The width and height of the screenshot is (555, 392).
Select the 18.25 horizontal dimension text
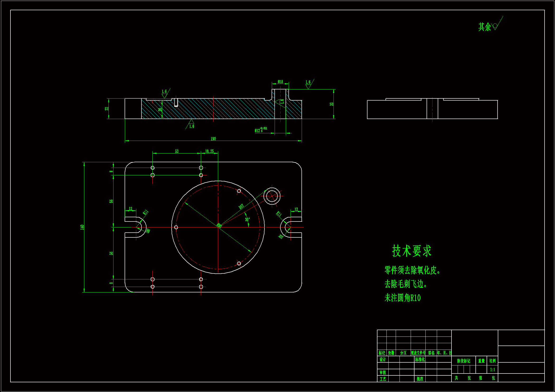(209, 151)
